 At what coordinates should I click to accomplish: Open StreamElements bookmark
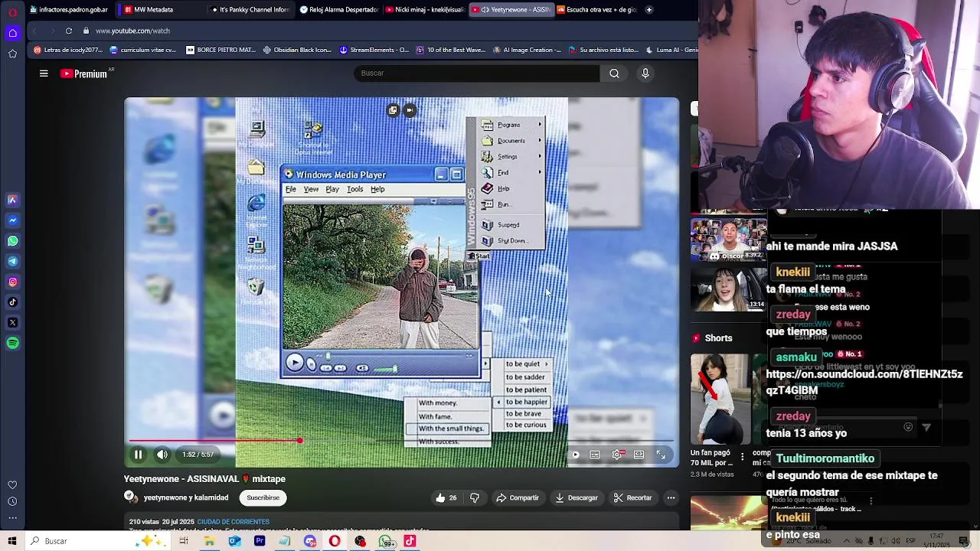coord(374,50)
